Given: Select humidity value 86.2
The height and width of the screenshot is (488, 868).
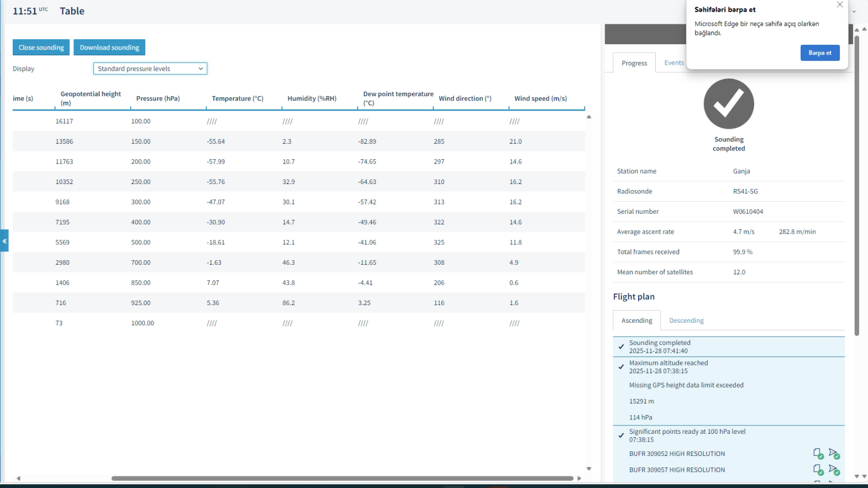Looking at the screenshot, I should (x=288, y=303).
